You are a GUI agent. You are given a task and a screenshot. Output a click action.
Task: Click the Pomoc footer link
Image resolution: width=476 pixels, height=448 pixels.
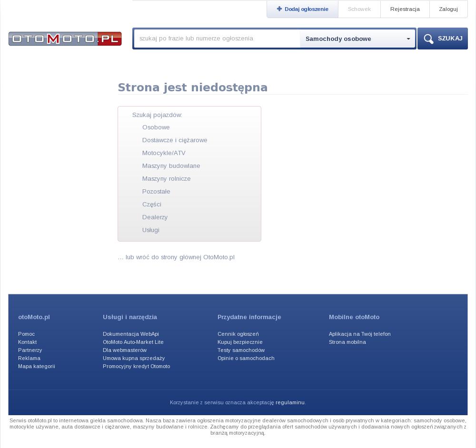point(26,334)
